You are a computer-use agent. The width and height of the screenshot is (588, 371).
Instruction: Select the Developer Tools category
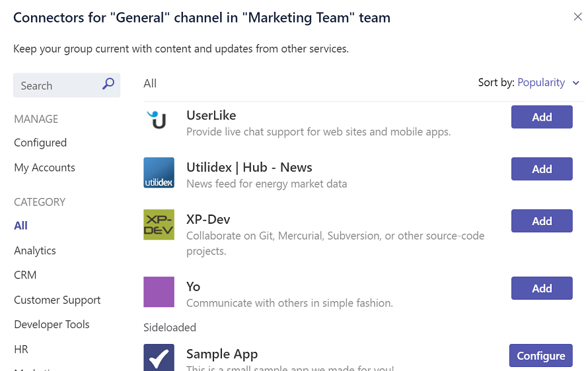[52, 324]
